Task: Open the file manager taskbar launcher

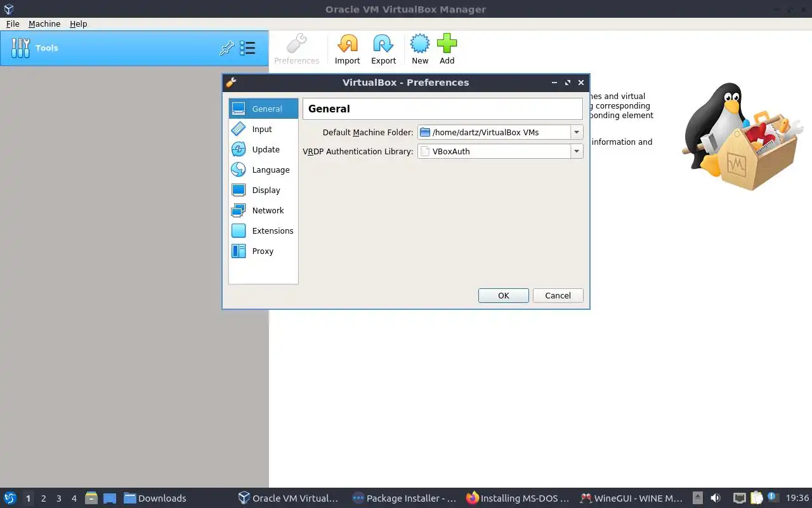Action: 91,498
